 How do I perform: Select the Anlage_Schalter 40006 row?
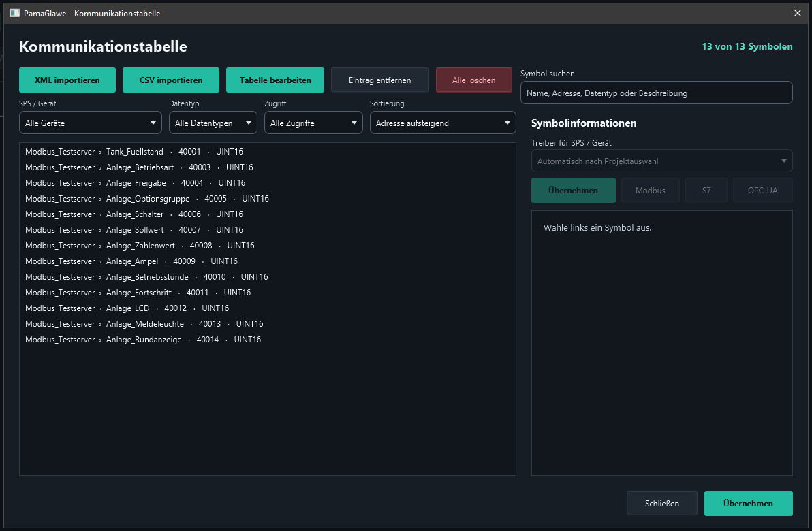coord(267,214)
